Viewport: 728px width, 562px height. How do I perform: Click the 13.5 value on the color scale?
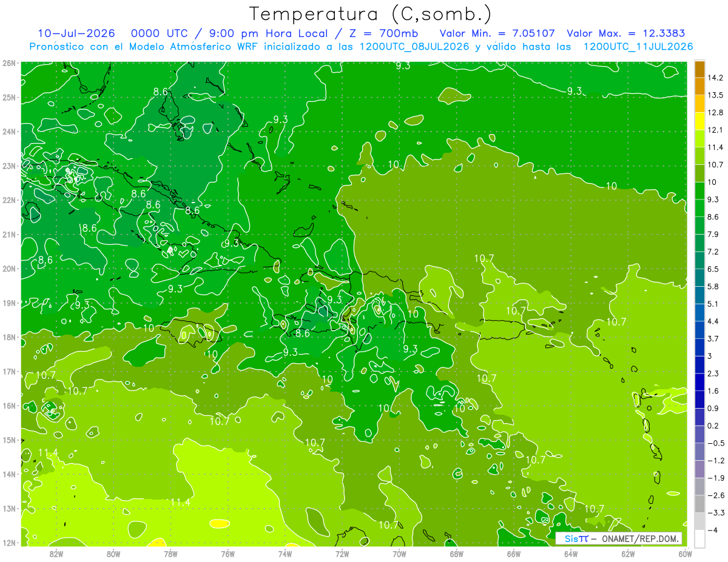click(715, 95)
